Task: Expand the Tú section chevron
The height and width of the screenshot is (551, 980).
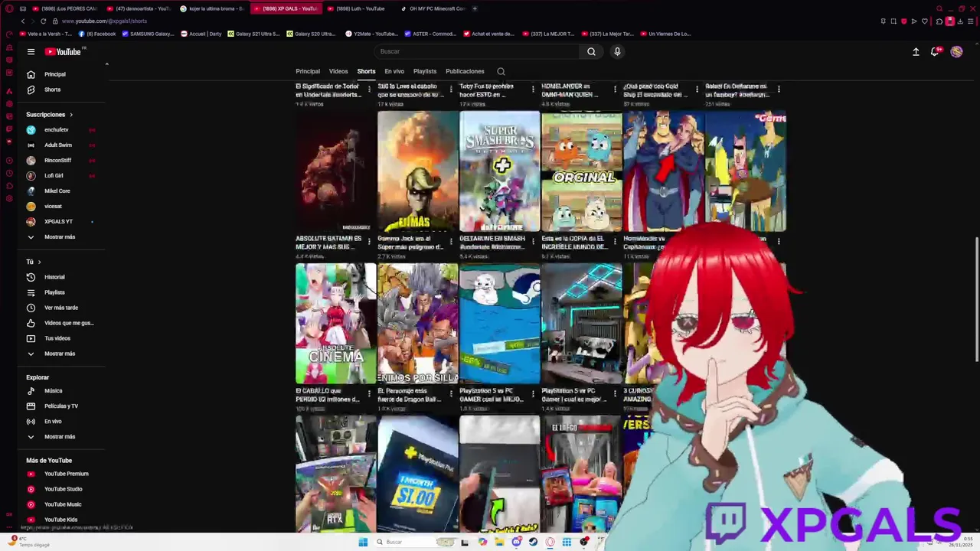Action: click(39, 262)
